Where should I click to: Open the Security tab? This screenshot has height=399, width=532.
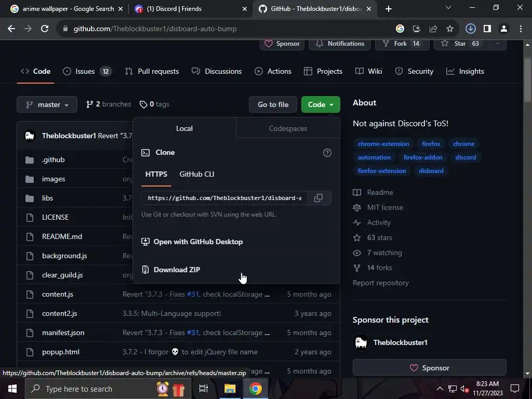pos(414,71)
